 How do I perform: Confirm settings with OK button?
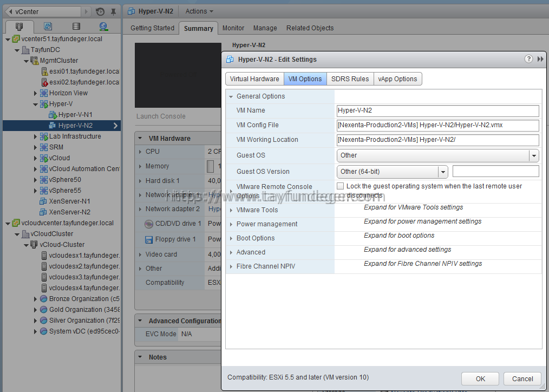coord(480,378)
